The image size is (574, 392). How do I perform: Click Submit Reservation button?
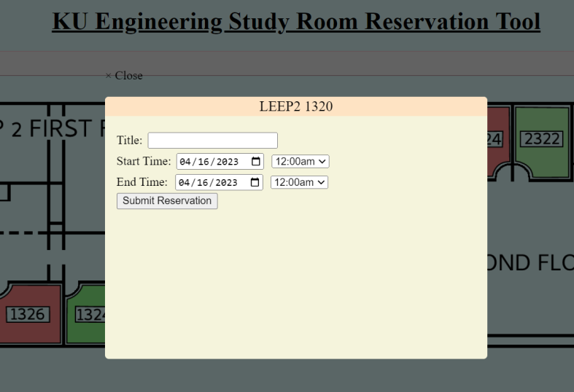point(167,201)
